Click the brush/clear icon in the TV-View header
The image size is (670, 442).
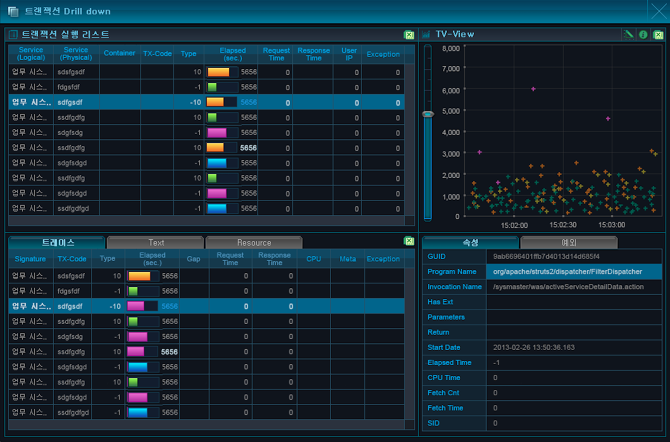[629, 35]
